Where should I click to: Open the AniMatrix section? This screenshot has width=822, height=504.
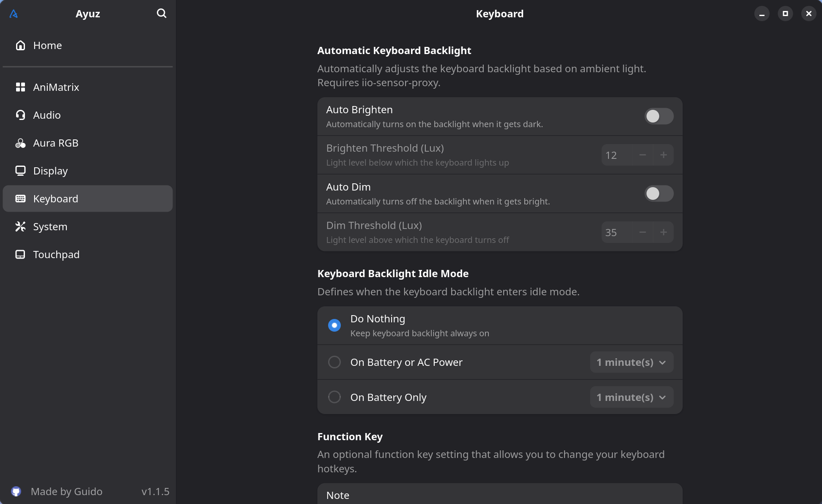[x=88, y=87]
